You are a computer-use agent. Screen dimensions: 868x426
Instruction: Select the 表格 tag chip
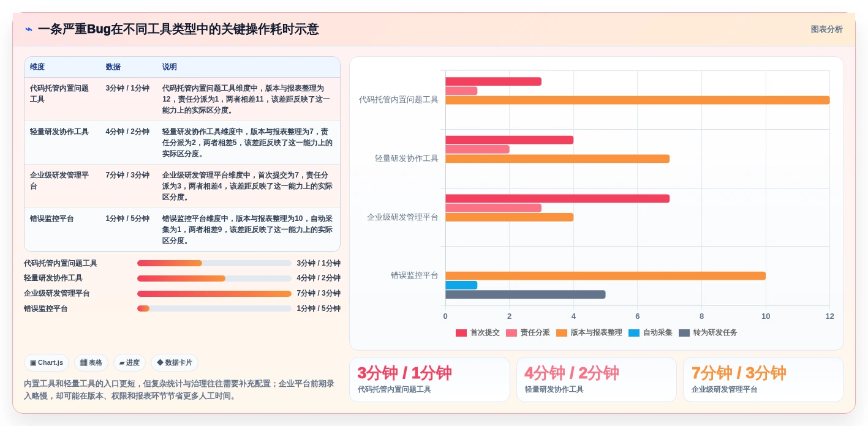tap(91, 362)
